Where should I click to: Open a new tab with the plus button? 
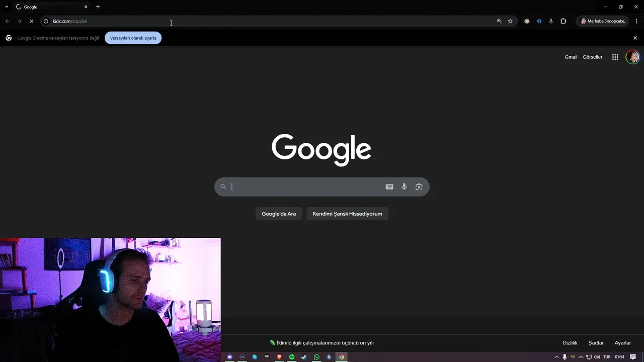98,7
